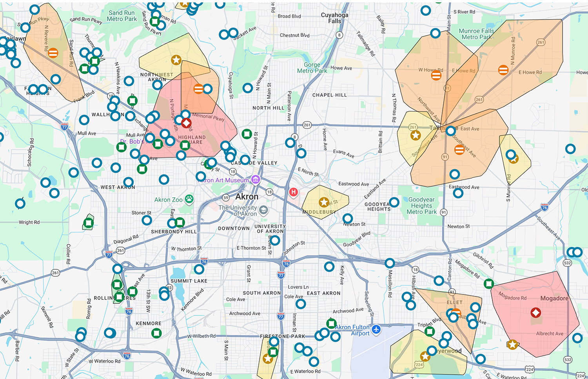Select the blue circle marker above Summit Lake

[199, 269]
